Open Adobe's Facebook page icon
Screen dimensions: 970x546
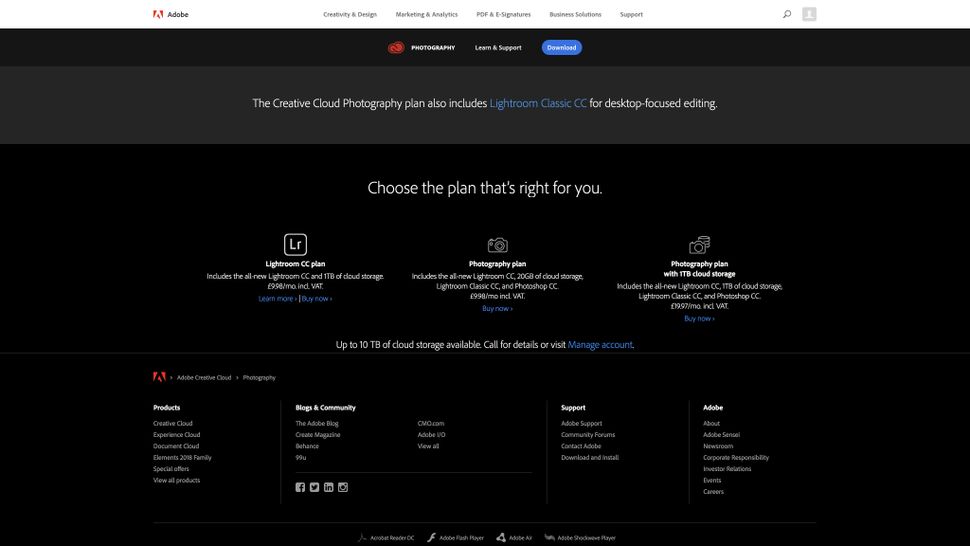coord(300,487)
